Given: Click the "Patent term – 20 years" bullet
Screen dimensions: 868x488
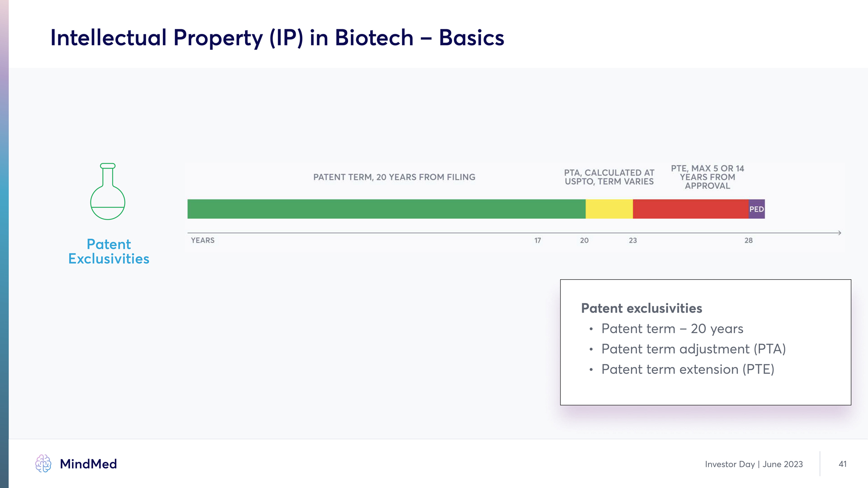Looking at the screenshot, I should click(x=672, y=328).
